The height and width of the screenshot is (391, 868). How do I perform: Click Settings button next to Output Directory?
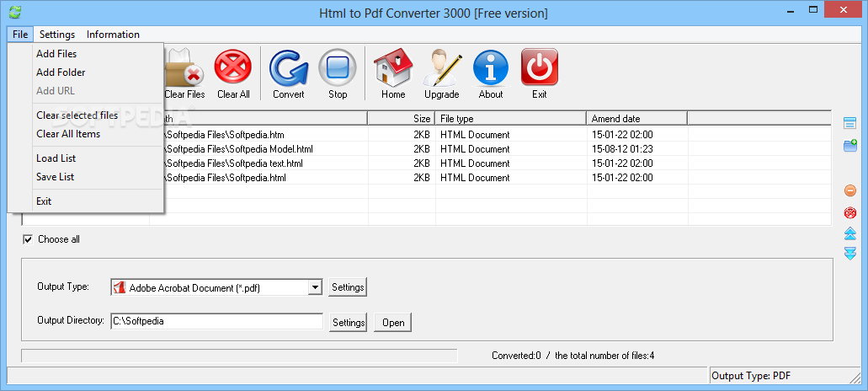coord(348,323)
